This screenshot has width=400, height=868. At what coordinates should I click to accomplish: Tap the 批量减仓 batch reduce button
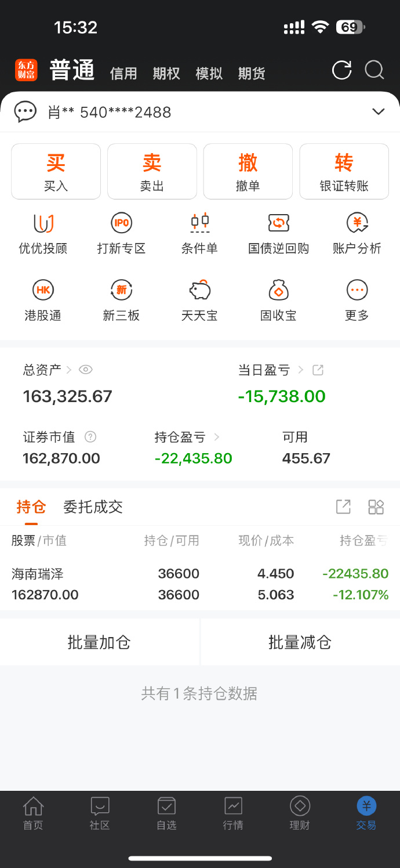pos(300,642)
